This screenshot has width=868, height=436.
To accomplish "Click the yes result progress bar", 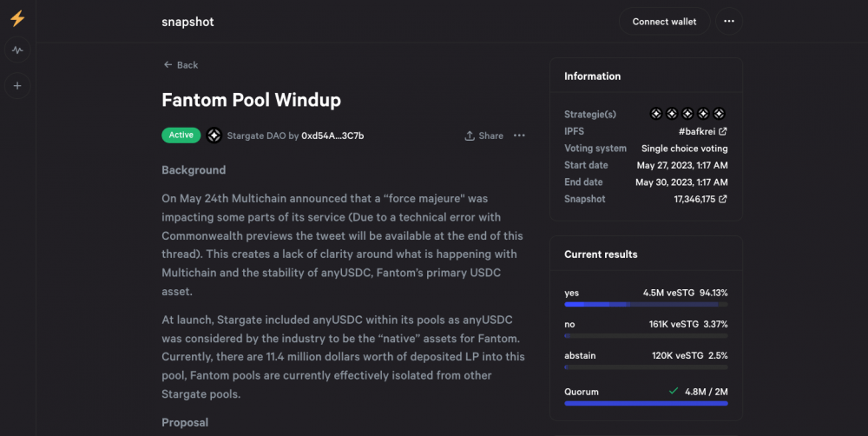I will 646,304.
